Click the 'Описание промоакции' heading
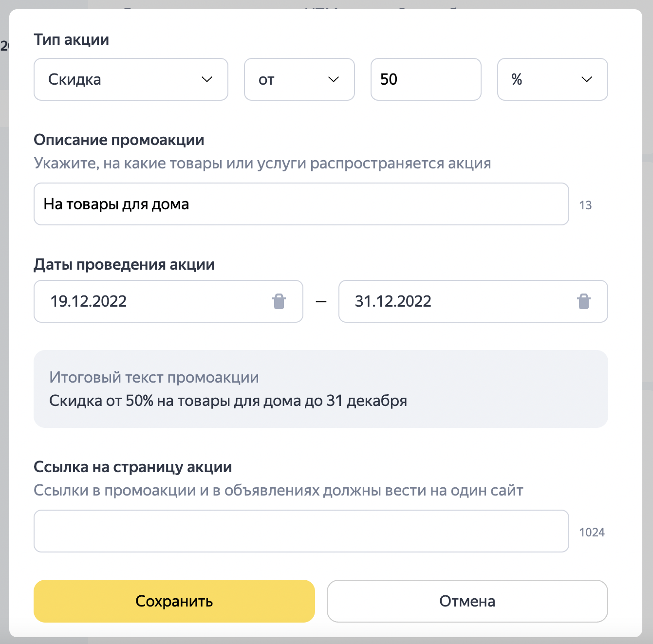Viewport: 653px width, 644px height. [119, 140]
